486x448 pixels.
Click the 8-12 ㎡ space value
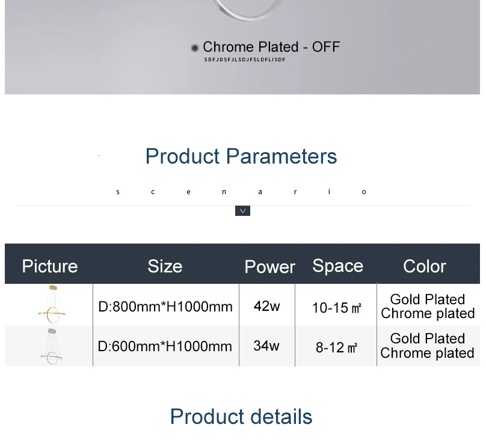336,348
